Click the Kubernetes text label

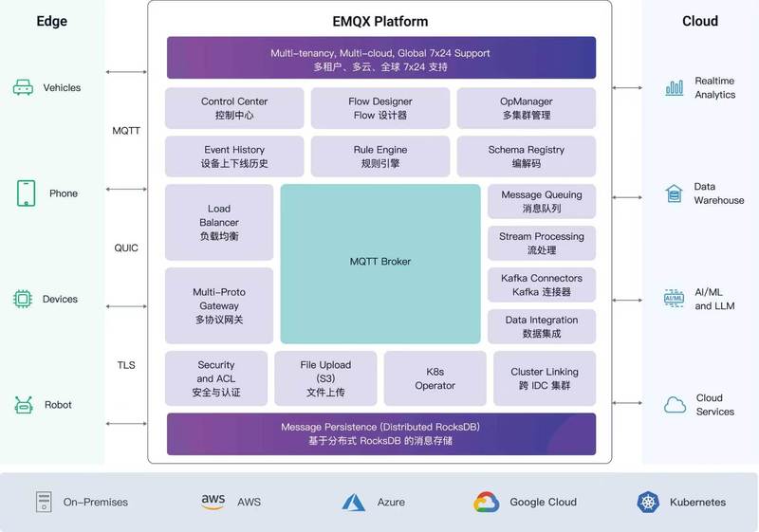tap(697, 502)
